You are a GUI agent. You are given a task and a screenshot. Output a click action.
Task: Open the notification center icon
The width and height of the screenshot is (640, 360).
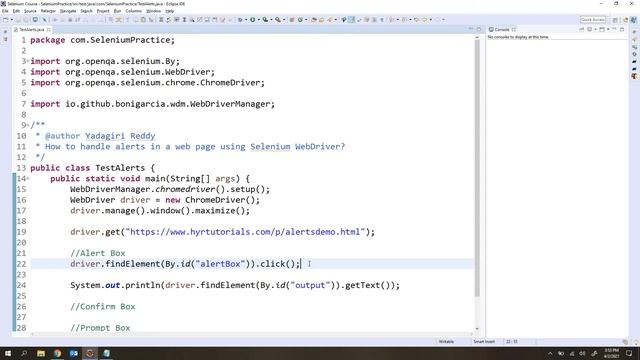pyautogui.click(x=629, y=353)
